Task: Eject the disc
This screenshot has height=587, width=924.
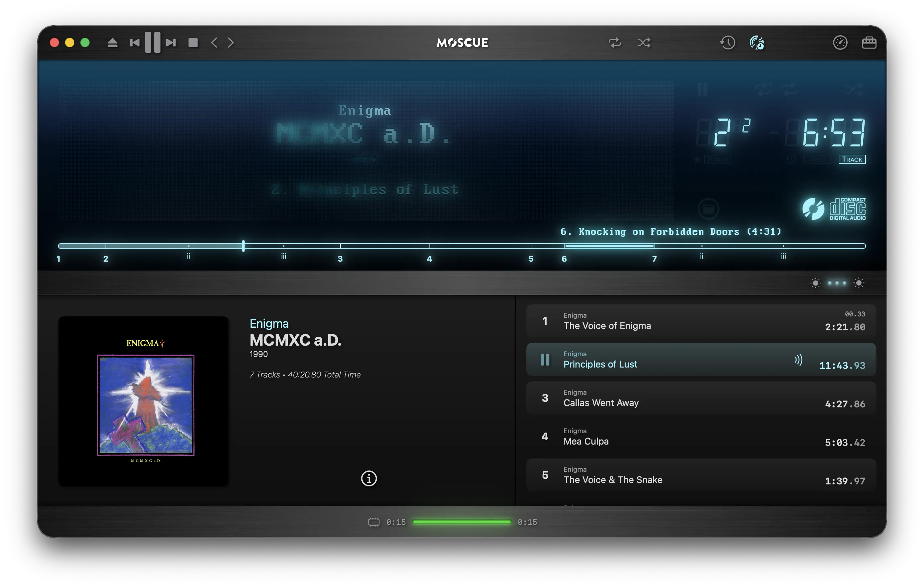Action: point(113,42)
